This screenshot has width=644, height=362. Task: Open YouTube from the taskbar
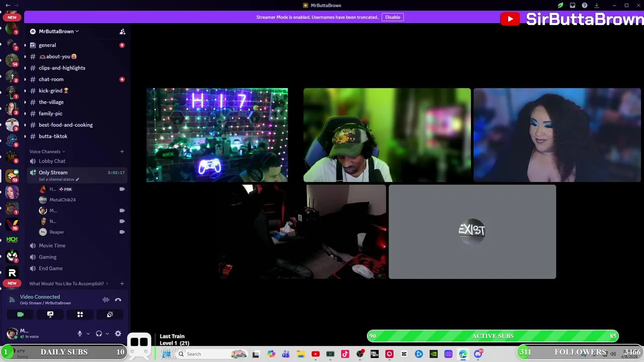[315, 354]
